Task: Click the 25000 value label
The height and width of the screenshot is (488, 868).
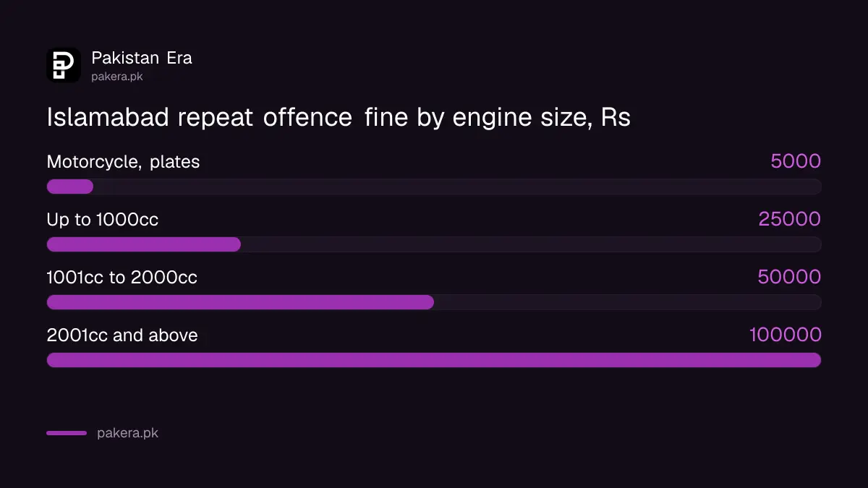Action: tap(790, 219)
